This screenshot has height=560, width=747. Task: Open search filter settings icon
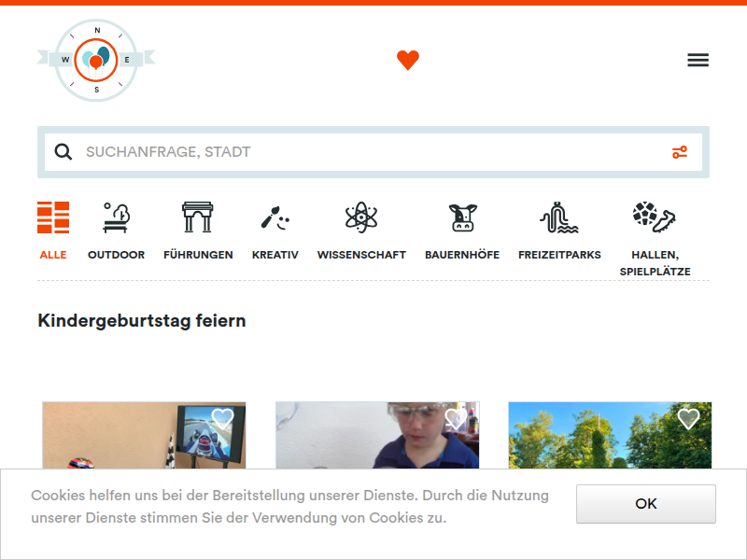680,152
